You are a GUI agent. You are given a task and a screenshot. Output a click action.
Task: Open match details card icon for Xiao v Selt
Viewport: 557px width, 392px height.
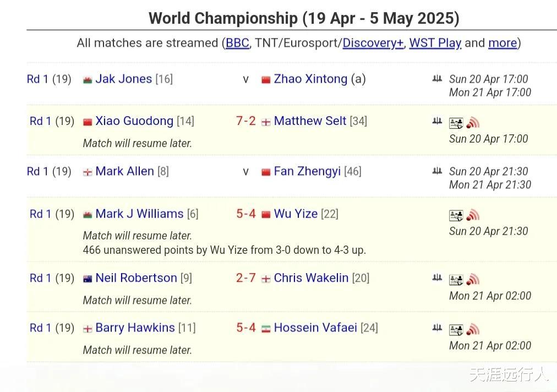[x=456, y=123]
